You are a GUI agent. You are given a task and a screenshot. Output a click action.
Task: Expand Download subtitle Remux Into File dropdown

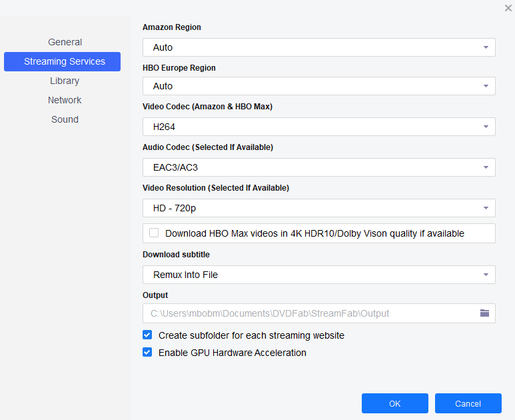point(318,275)
